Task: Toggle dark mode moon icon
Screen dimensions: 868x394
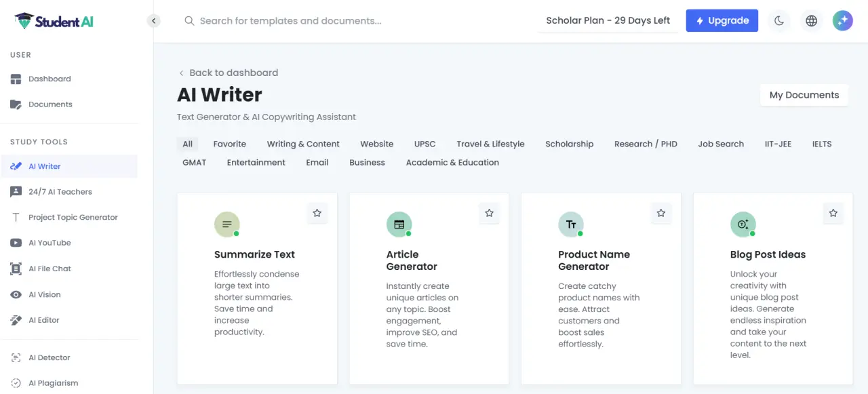Action: click(x=779, y=20)
